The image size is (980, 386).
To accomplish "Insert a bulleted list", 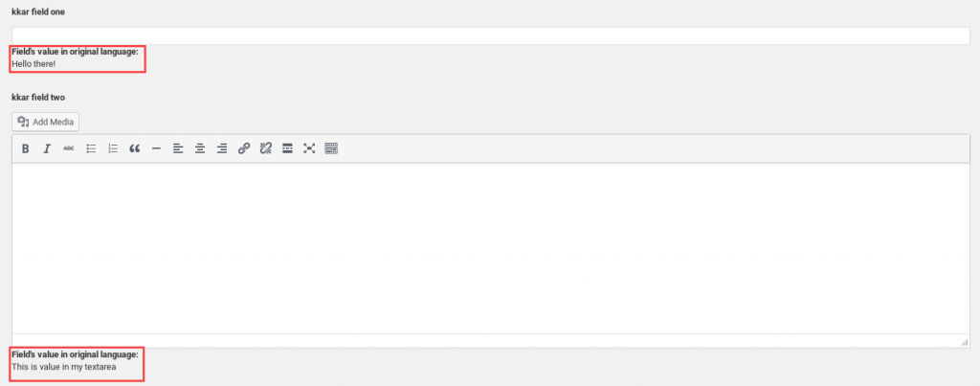I will click(91, 148).
